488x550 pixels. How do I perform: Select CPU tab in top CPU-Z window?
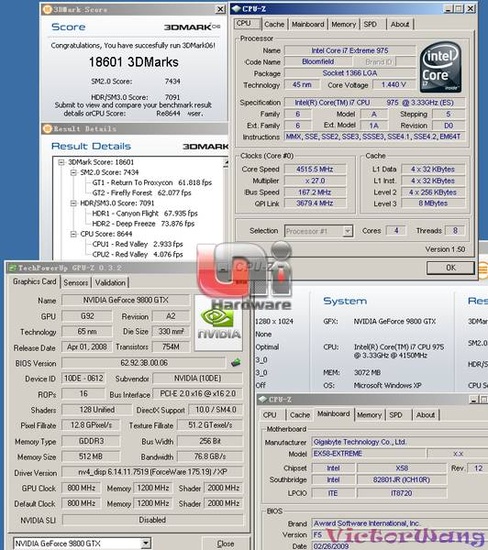click(x=247, y=23)
